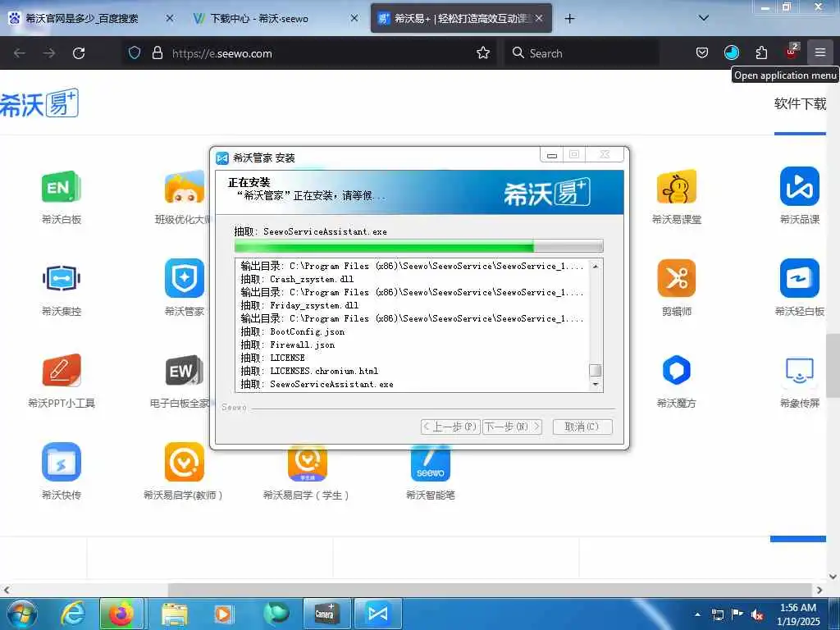Click the browser Search box
This screenshot has width=840, height=630.
pyautogui.click(x=582, y=52)
